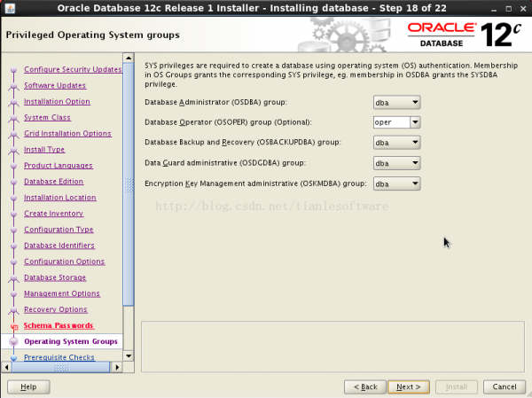Image resolution: width=532 pixels, height=398 pixels.
Task: Go to the Create Inventory step
Action: pyautogui.click(x=53, y=214)
